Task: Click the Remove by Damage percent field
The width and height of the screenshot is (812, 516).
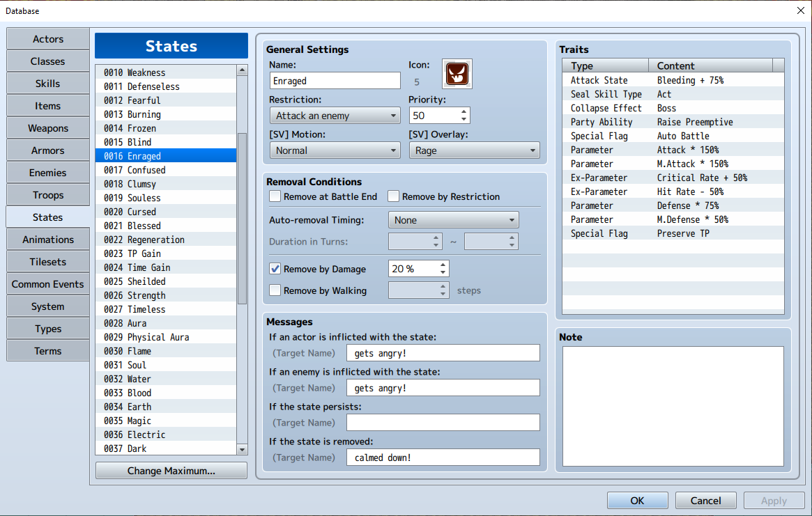Action: pyautogui.click(x=413, y=269)
